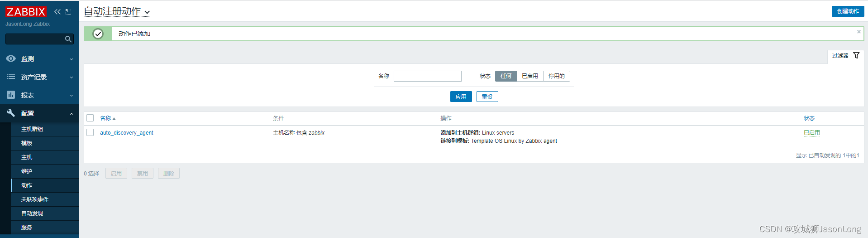Collapse the sidebar with double-arrow icon
Viewport: 868px width, 238px height.
57,12
